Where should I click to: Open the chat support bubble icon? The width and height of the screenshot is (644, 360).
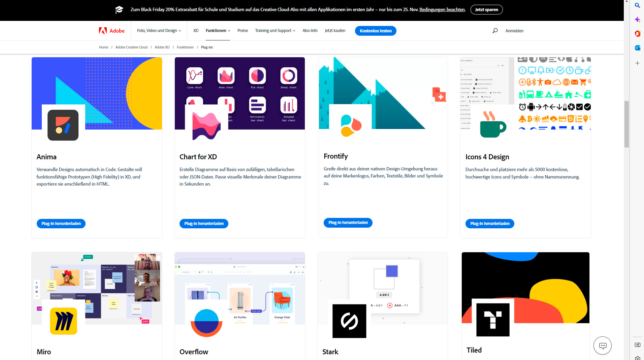(x=602, y=346)
